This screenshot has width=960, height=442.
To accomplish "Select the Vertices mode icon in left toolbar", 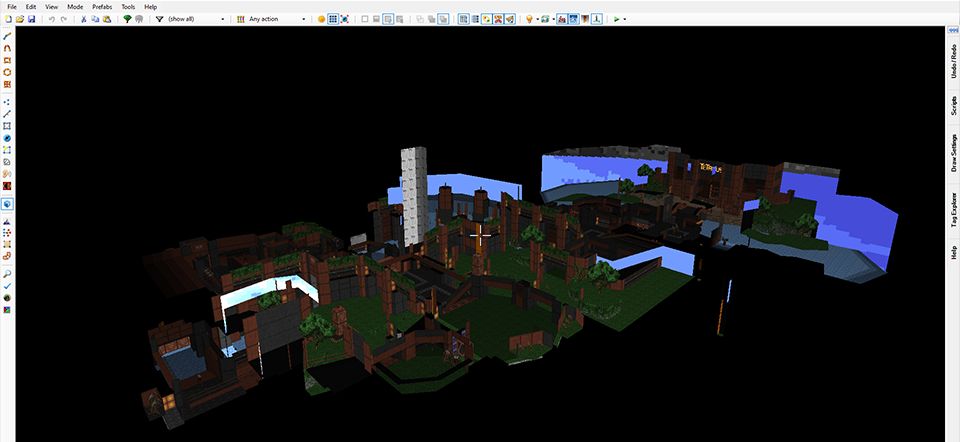I will 7,102.
